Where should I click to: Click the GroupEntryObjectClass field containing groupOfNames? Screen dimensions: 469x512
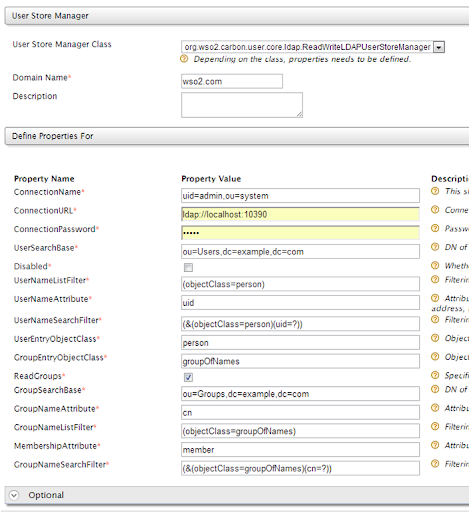(x=300, y=361)
